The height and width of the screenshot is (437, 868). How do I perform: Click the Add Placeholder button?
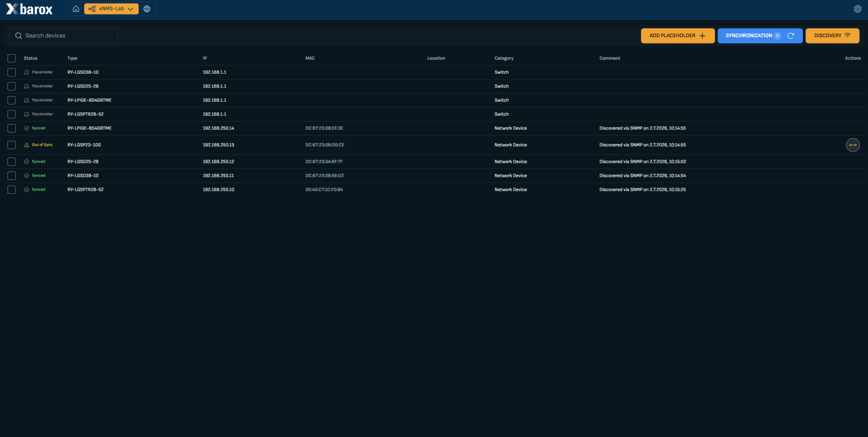point(678,36)
